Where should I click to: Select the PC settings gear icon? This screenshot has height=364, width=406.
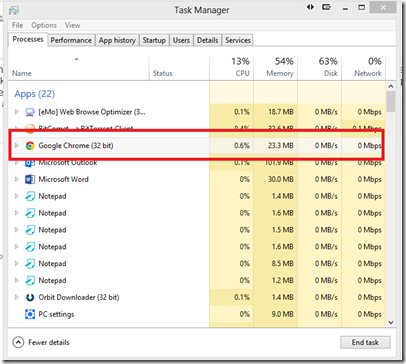[x=30, y=314]
